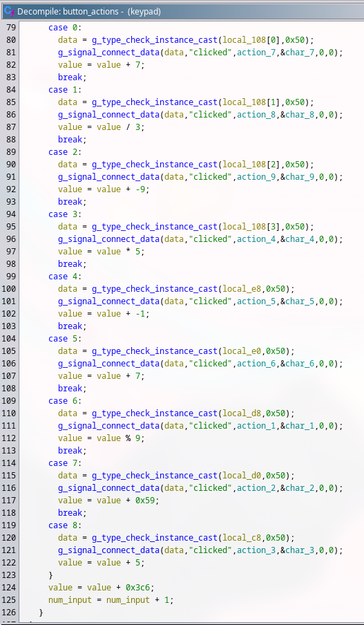Viewport: 364px width, 625px height.
Task: Click the Decompile icon in the title bar
Action: coord(9,11)
